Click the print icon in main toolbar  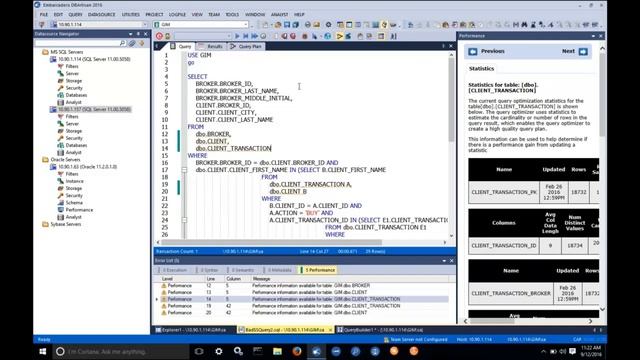point(308,25)
